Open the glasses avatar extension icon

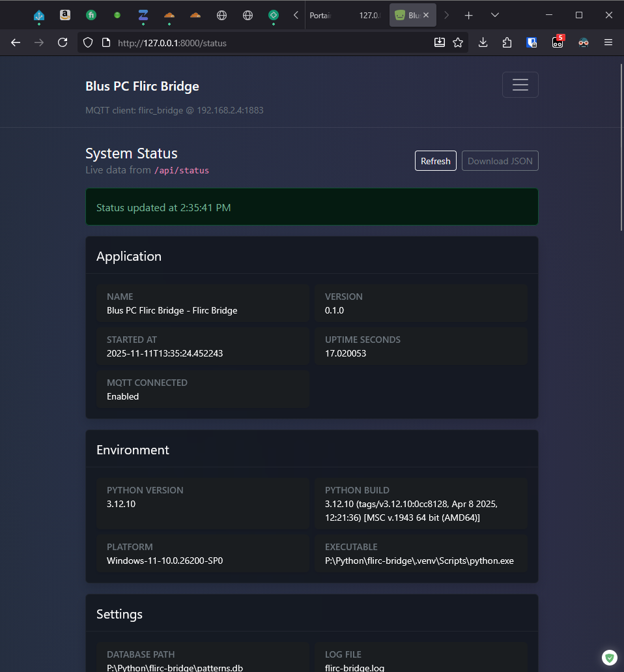pos(584,42)
